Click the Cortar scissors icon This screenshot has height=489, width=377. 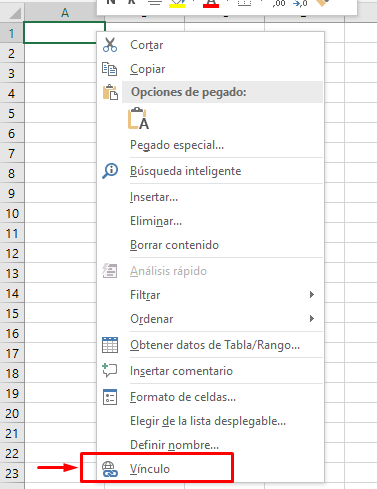110,45
